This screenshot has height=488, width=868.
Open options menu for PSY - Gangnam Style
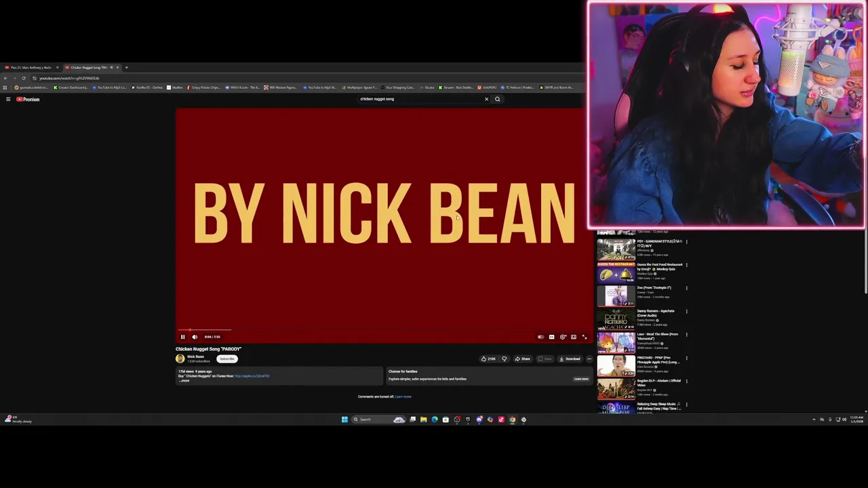pyautogui.click(x=686, y=241)
